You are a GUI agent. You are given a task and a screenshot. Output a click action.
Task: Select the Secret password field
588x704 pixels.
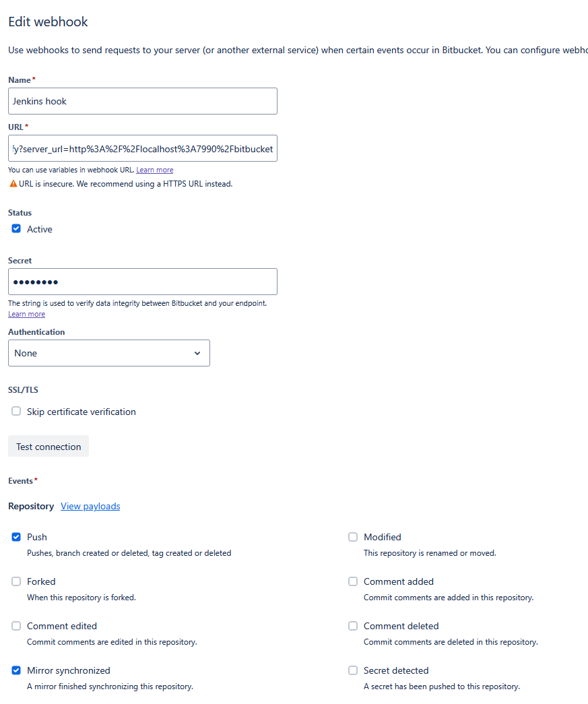(x=142, y=282)
